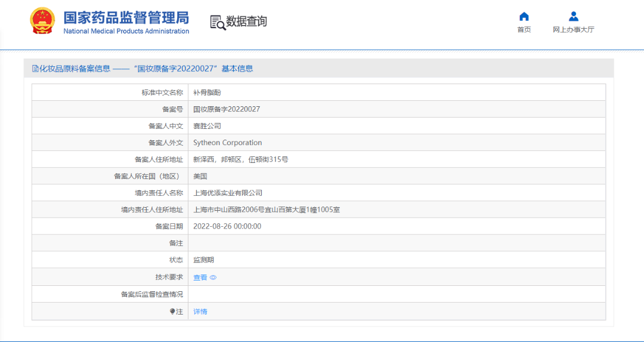Click the 数据查询 heading text

246,22
